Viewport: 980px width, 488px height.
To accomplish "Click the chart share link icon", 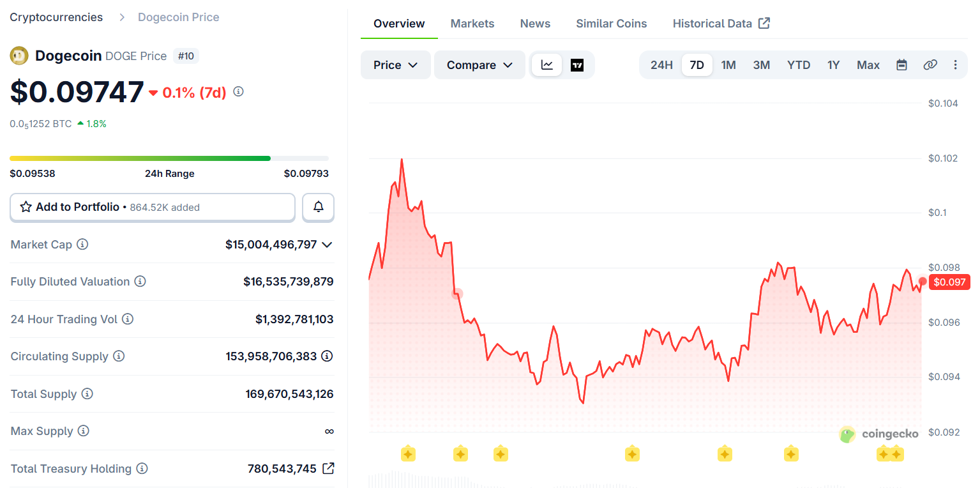I will coord(930,65).
